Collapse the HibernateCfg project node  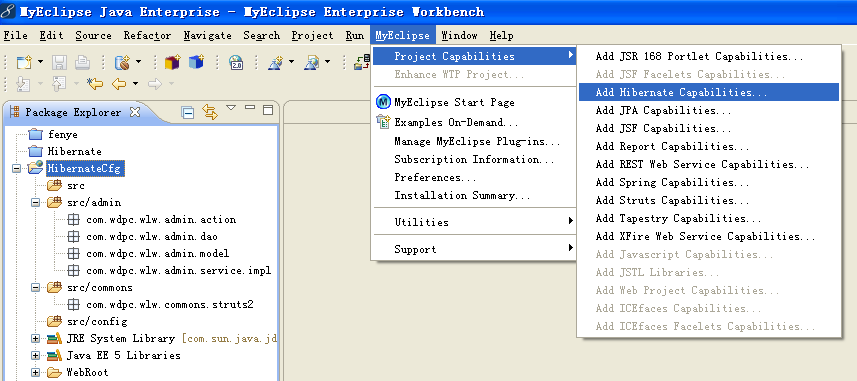(17, 168)
